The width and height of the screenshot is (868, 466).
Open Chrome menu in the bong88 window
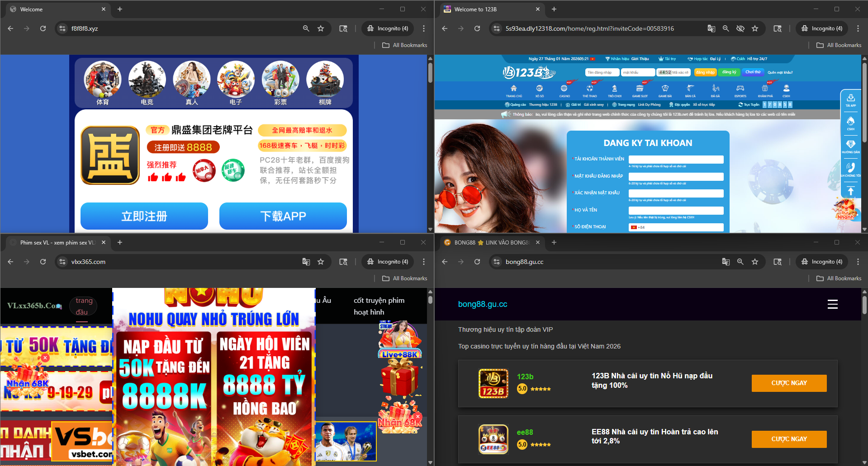[x=858, y=262]
